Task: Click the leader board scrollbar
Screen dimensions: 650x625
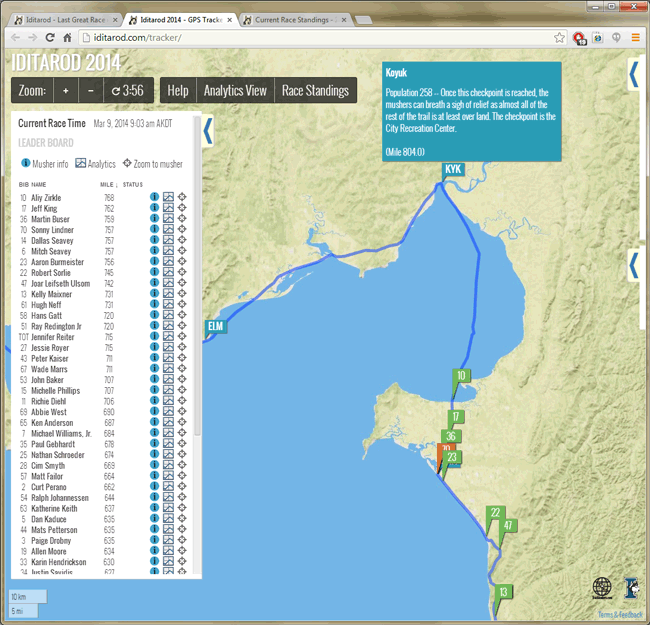Action: coord(197,276)
